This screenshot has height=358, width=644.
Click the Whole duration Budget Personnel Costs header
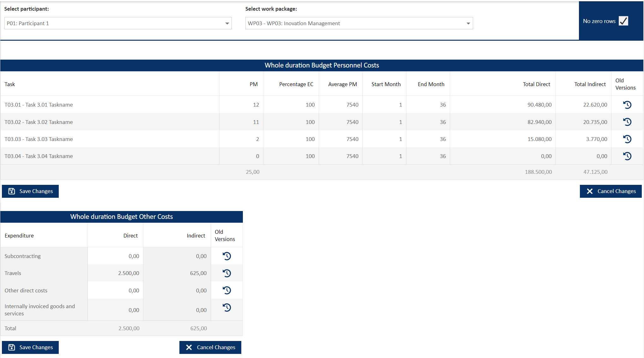click(x=322, y=65)
